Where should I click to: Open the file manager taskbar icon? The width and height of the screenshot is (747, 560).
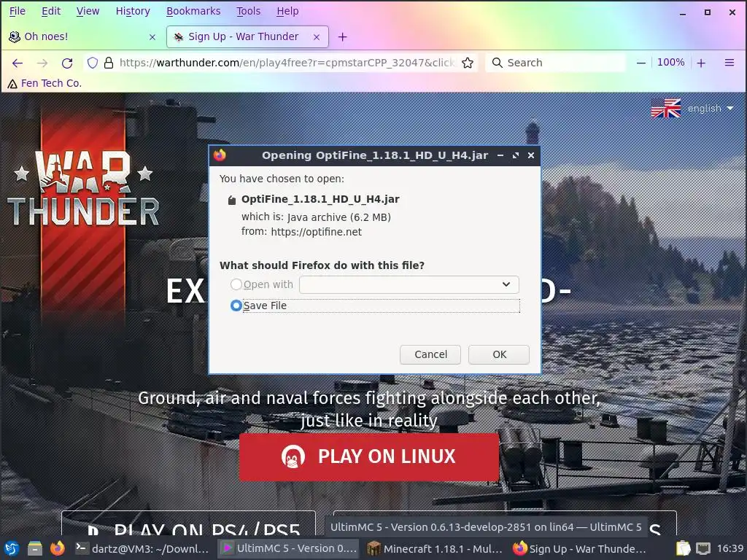(x=35, y=548)
